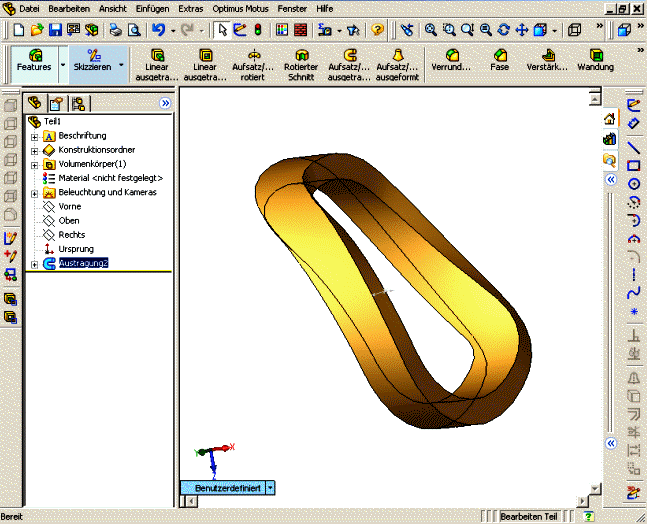Toggle the Features command group button

34,62
